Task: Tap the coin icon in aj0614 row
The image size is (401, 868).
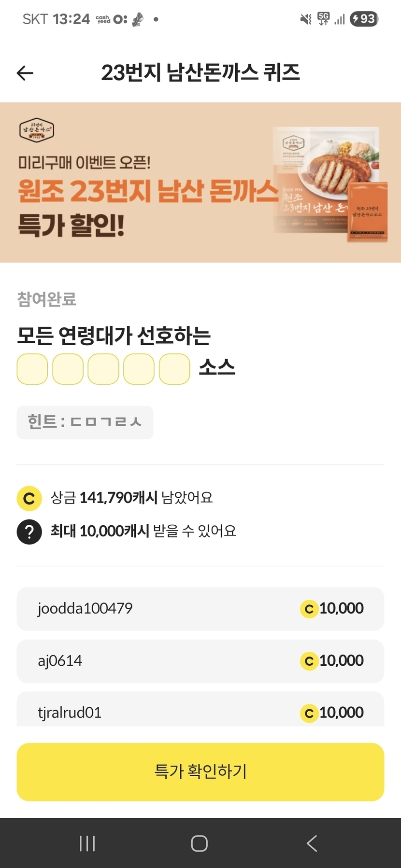Action: (309, 661)
